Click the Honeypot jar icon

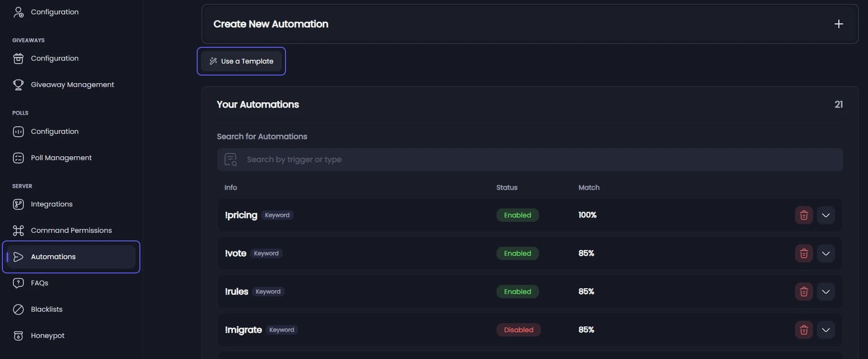[18, 336]
